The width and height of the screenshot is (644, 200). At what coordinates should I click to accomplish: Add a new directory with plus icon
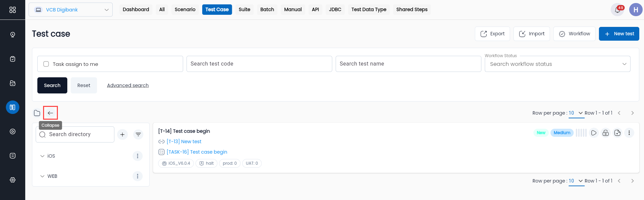(122, 134)
